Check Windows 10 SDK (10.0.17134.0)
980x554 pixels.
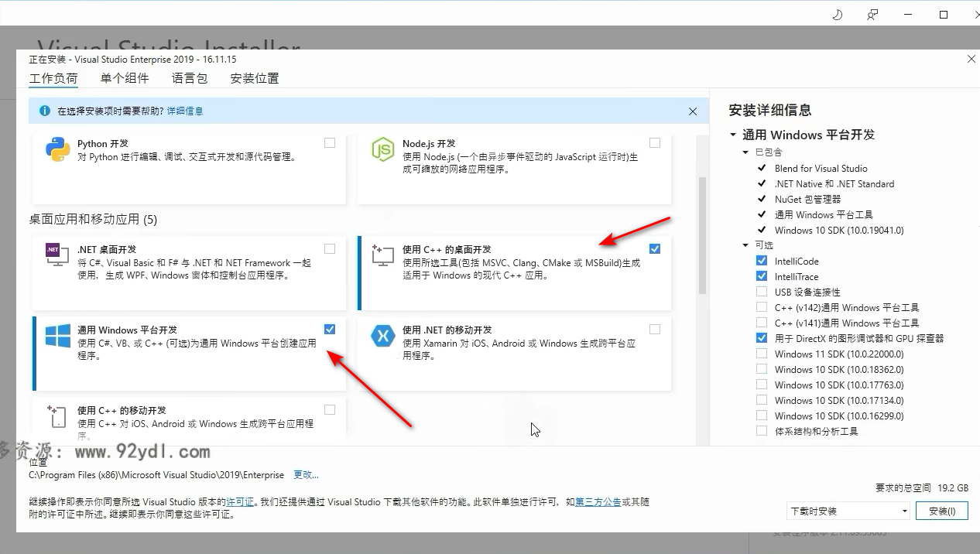pos(762,400)
